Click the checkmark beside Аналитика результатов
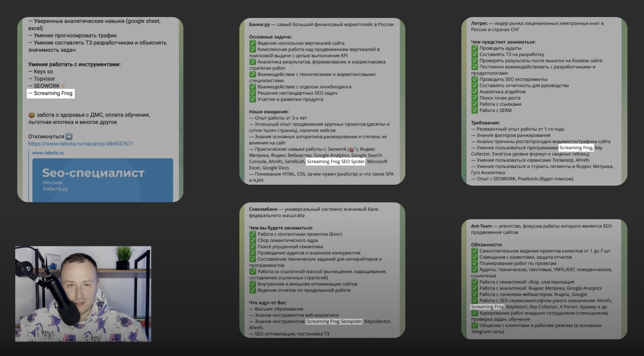The height and width of the screenshot is (356, 644). (x=252, y=62)
